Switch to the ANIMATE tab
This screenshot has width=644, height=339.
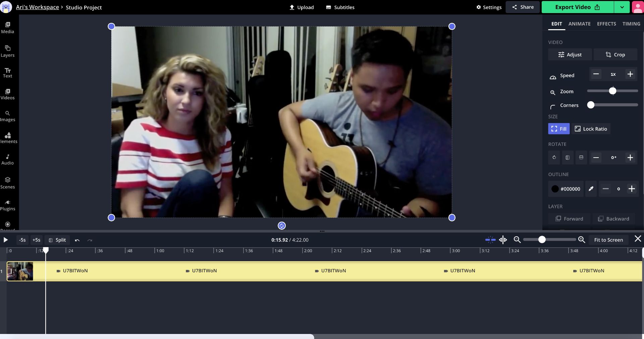(579, 24)
